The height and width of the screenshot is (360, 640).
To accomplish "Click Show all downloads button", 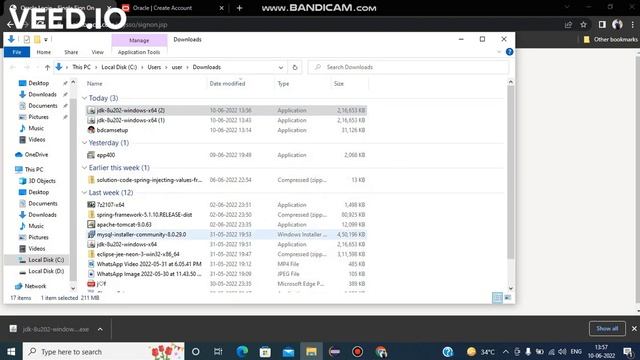I will [x=607, y=329].
